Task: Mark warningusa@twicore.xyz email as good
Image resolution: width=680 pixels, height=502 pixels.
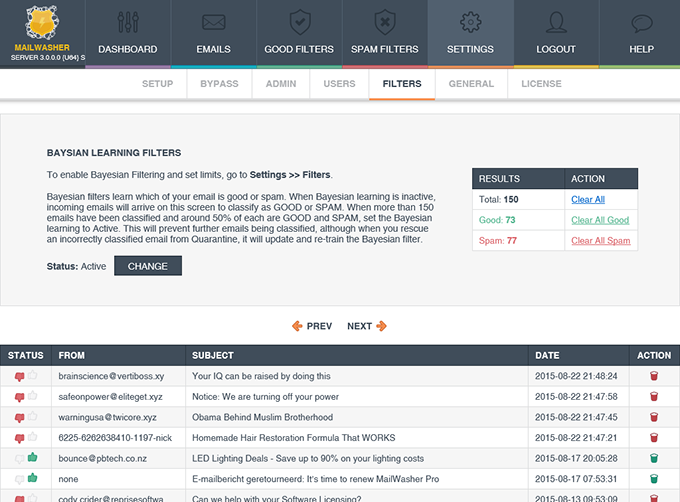Action: coord(33,416)
